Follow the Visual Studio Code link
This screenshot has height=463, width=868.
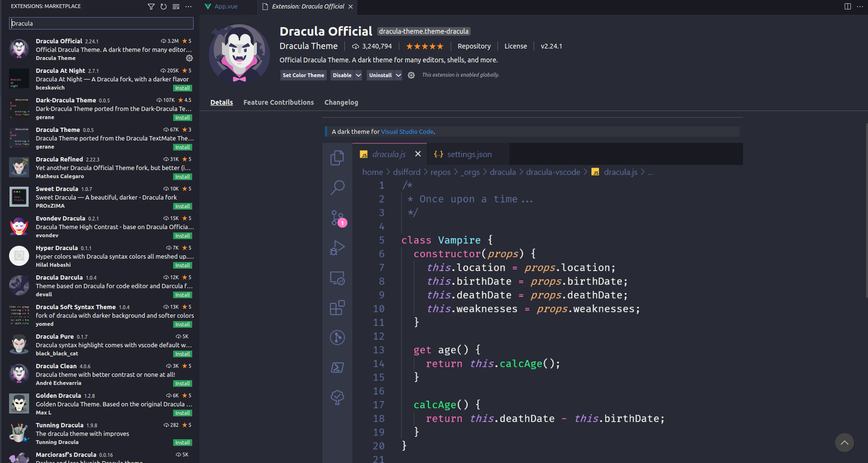(x=407, y=132)
